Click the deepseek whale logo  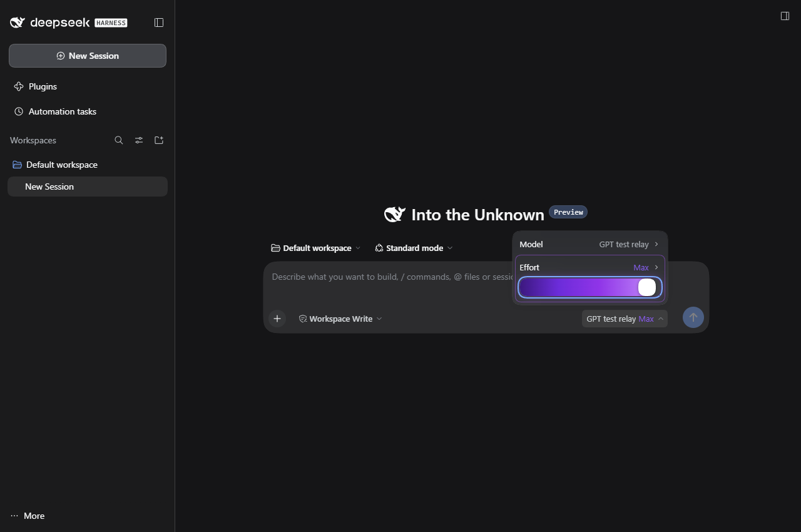click(x=18, y=23)
